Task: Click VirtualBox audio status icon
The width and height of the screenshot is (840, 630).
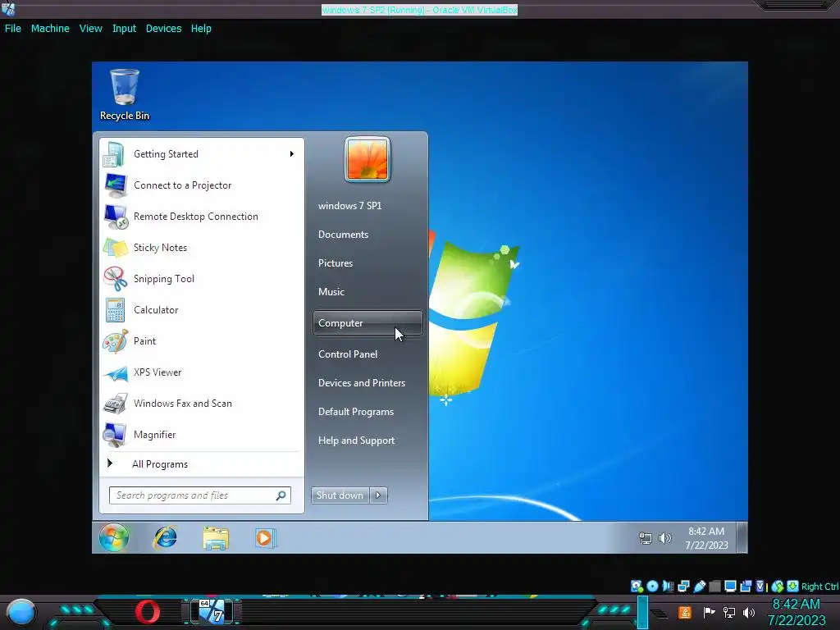Action: [x=668, y=587]
